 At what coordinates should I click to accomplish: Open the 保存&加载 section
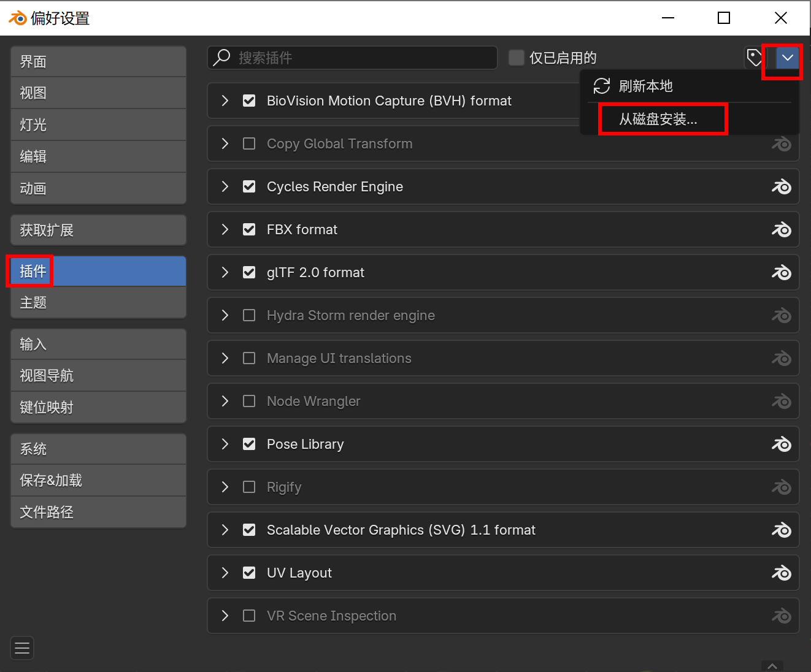(98, 480)
